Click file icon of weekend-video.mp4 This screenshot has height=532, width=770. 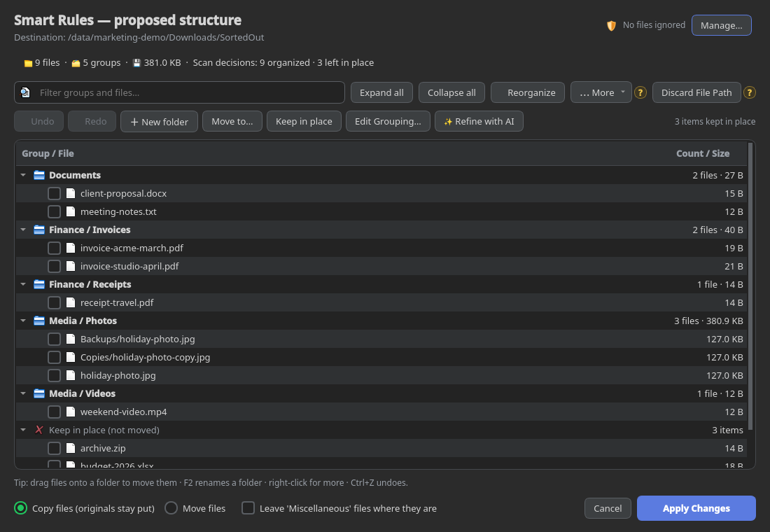(71, 412)
